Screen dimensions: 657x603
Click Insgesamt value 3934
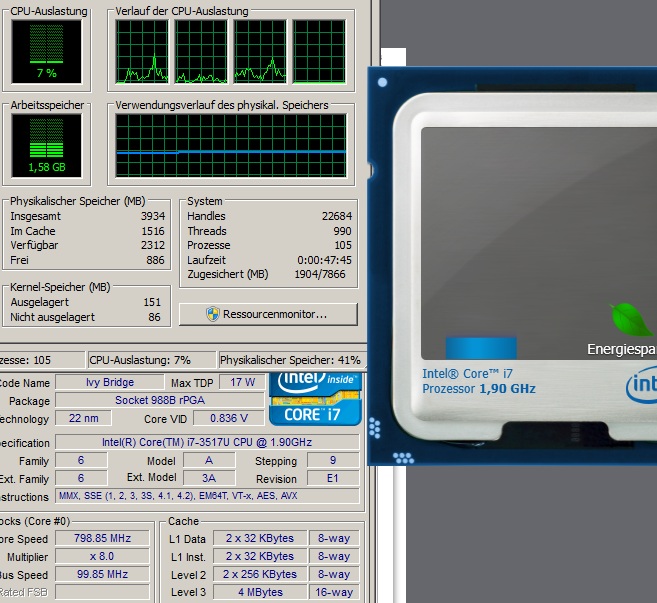[x=153, y=216]
